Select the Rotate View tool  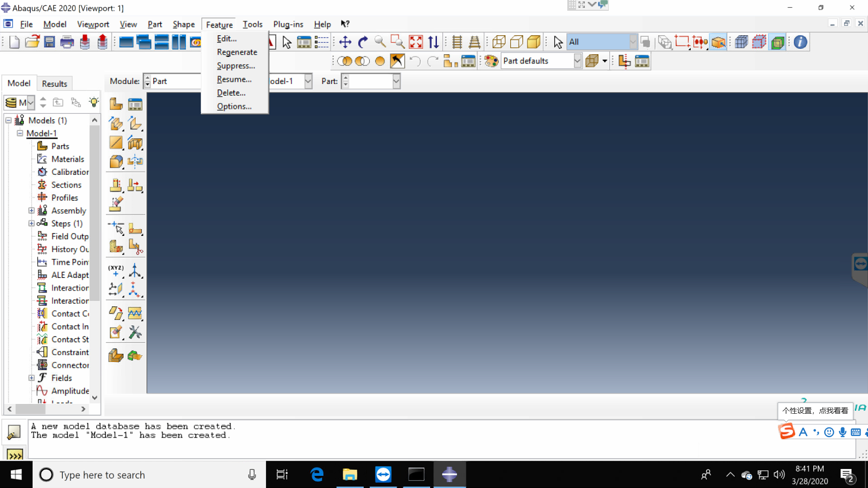[x=363, y=42]
